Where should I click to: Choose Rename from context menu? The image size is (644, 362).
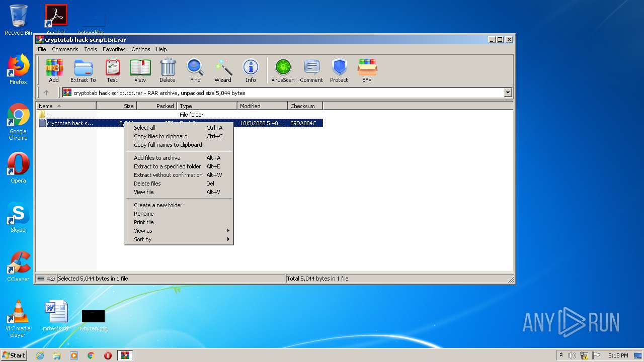pyautogui.click(x=179, y=214)
